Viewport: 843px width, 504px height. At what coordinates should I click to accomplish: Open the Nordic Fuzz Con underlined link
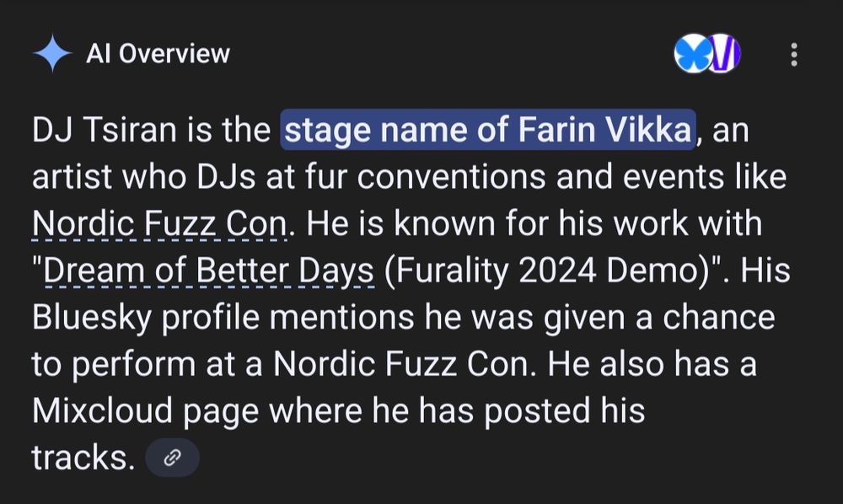[159, 223]
